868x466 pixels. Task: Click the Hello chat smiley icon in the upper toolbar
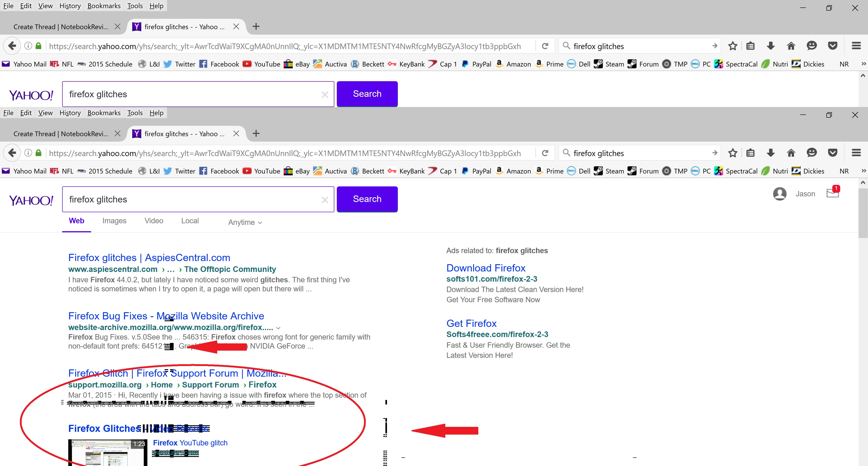click(x=812, y=46)
